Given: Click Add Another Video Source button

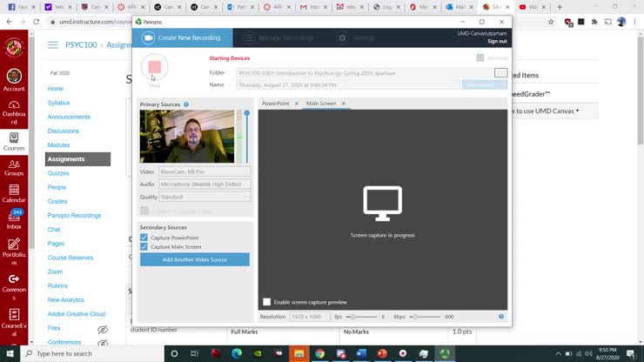Looking at the screenshot, I should tap(194, 259).
